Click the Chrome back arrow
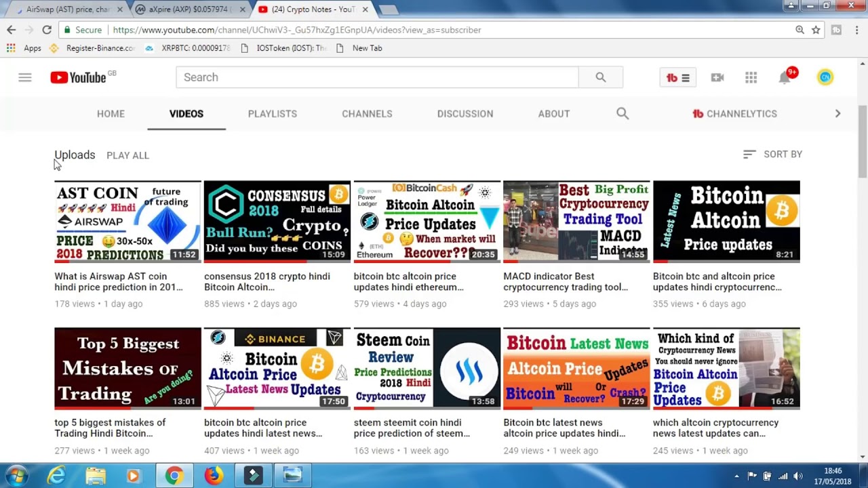868x488 pixels. coord(11,30)
